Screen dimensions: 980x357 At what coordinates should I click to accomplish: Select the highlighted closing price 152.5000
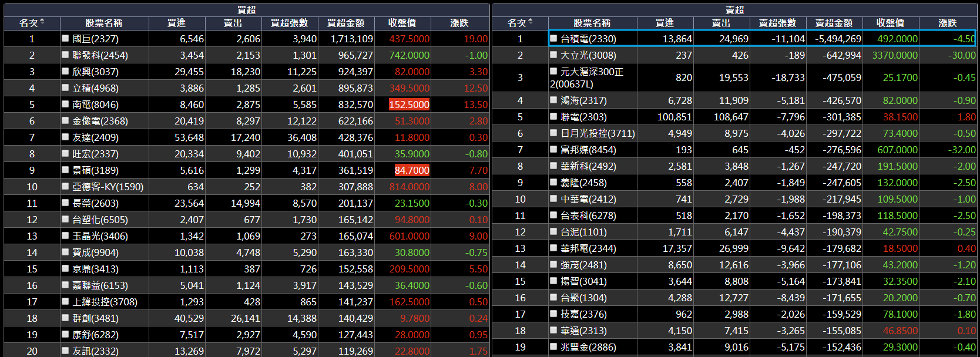point(409,105)
